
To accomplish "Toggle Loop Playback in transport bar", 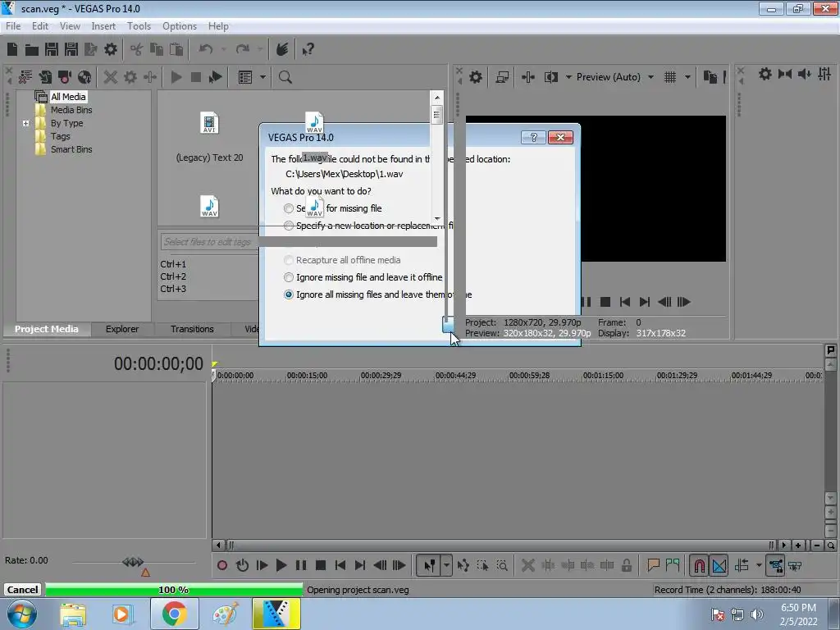I will (x=242, y=565).
